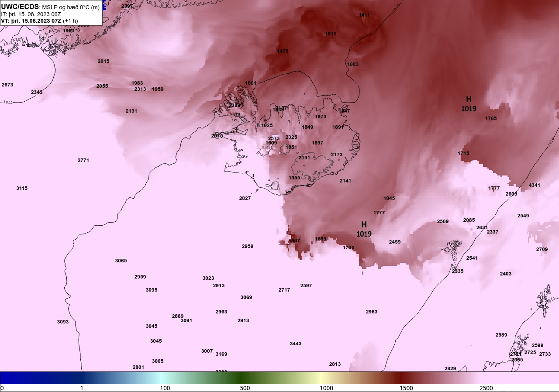Click the height value 2343
The height and width of the screenshot is (392, 559).
37,92
